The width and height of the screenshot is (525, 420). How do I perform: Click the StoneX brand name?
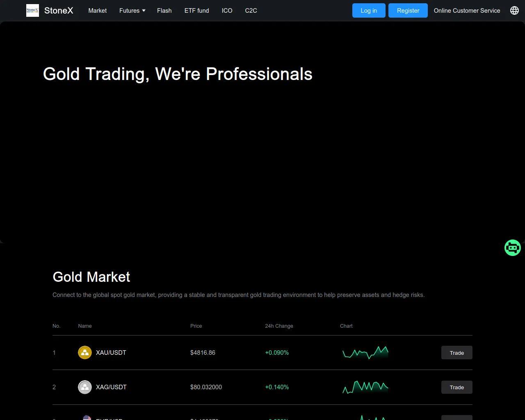[x=59, y=11]
